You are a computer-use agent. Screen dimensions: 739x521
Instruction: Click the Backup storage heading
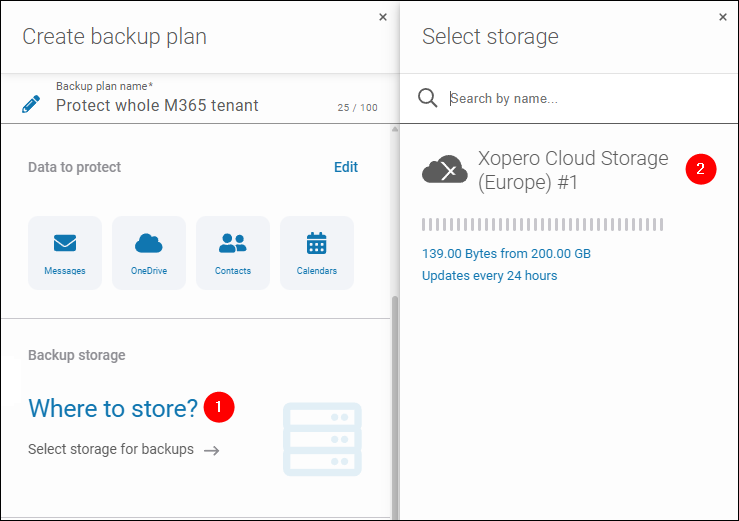coord(77,355)
